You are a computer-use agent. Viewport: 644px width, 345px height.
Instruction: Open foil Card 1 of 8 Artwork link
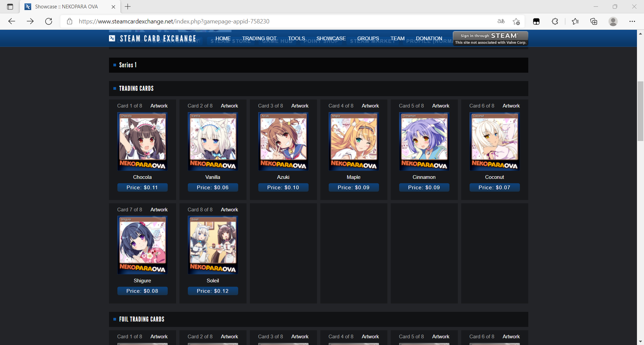tap(159, 337)
